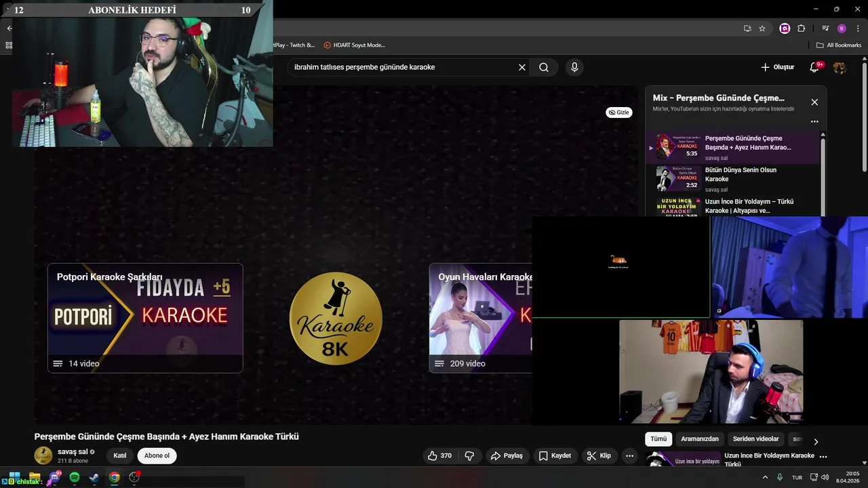Open the Potpori Karaoke Şarkıları playlist card
The width and height of the screenshot is (868, 488).
click(145, 318)
